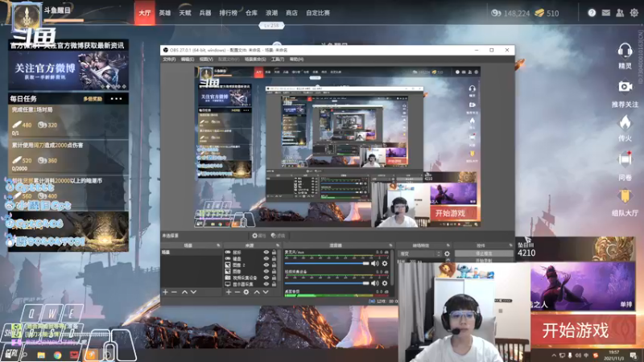Open scene transition settings gear

point(447,254)
